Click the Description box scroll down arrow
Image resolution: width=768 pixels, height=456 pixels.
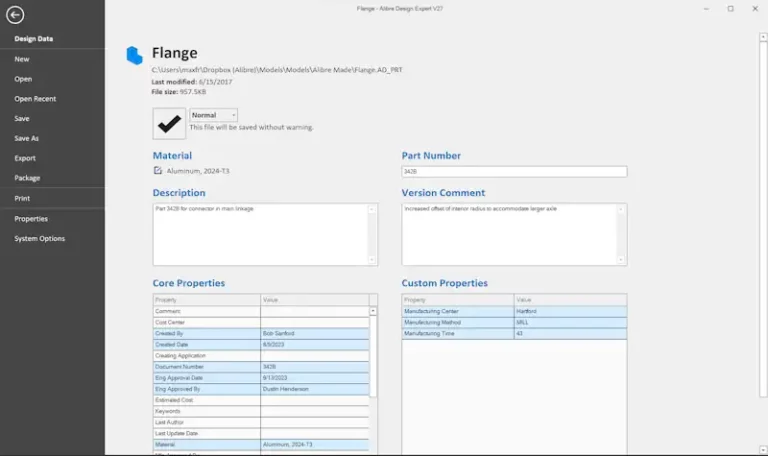(x=372, y=260)
